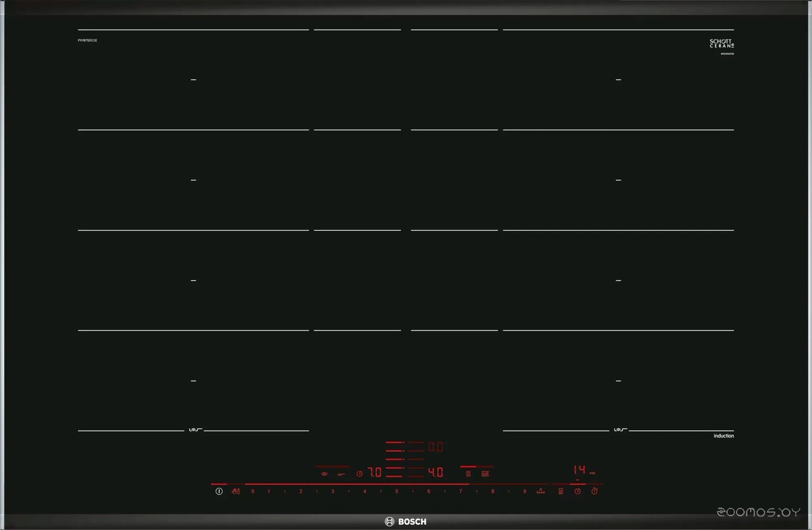Tap the small timer clock icon beside 7.0
This screenshot has width=812, height=530.
(360, 474)
